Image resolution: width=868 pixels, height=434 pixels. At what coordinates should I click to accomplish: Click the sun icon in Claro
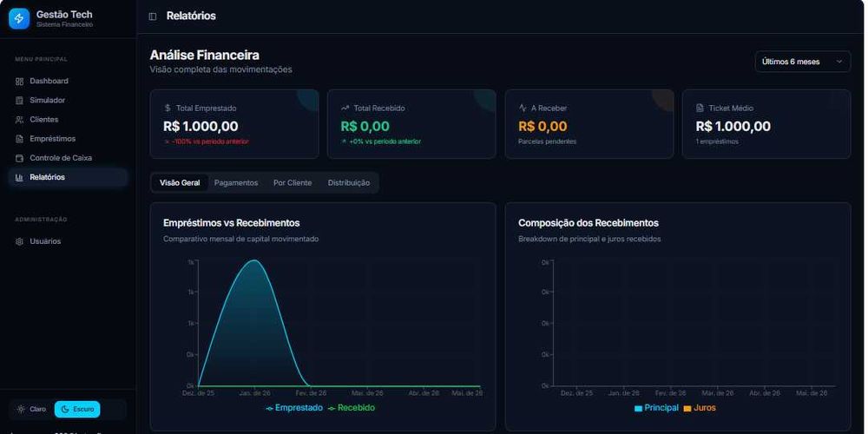coord(21,409)
